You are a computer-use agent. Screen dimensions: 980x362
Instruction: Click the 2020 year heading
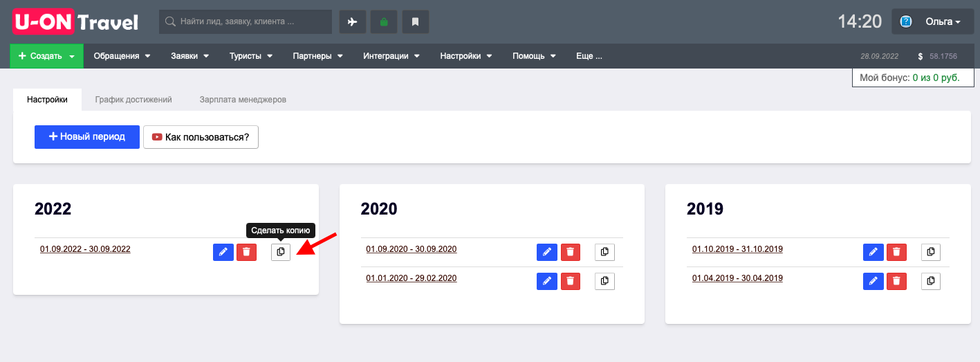[x=379, y=208]
